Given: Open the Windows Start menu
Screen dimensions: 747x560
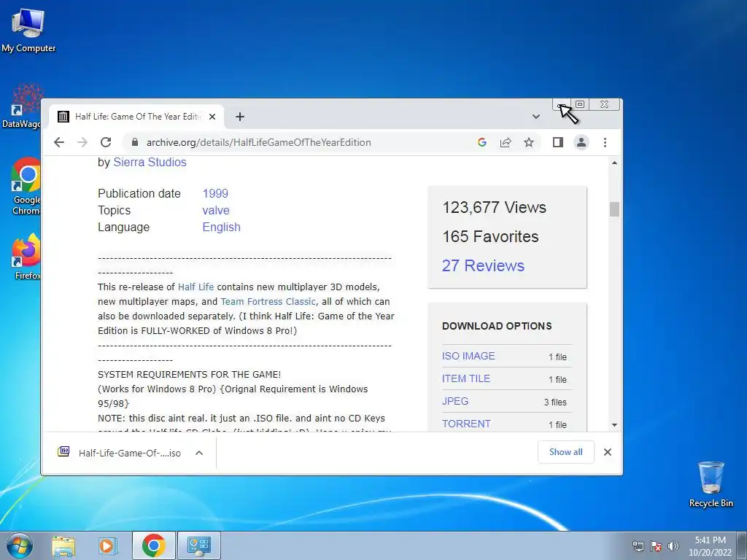Looking at the screenshot, I should click(20, 545).
